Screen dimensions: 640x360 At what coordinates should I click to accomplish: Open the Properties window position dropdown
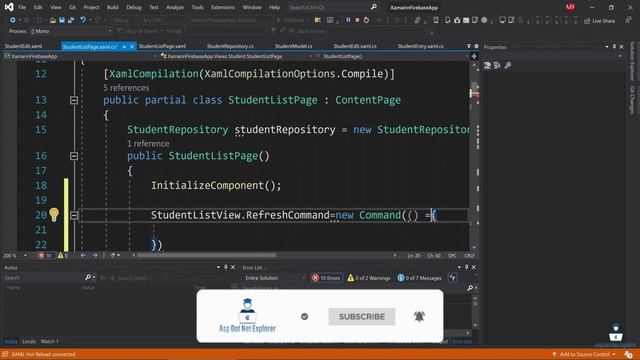(607, 47)
